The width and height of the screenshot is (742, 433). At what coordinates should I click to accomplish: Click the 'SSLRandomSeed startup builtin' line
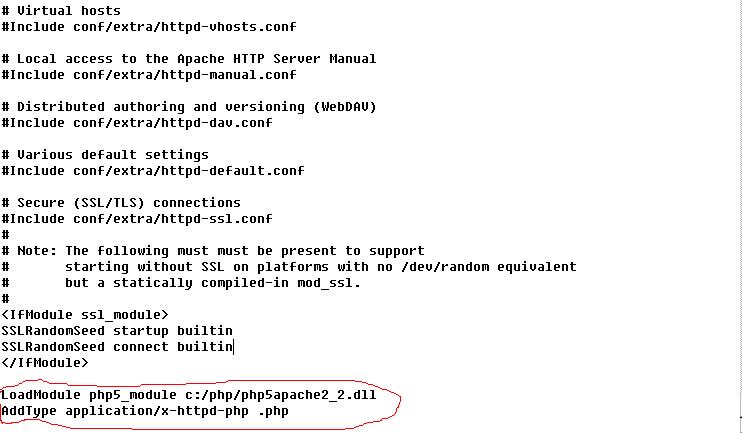(x=117, y=330)
